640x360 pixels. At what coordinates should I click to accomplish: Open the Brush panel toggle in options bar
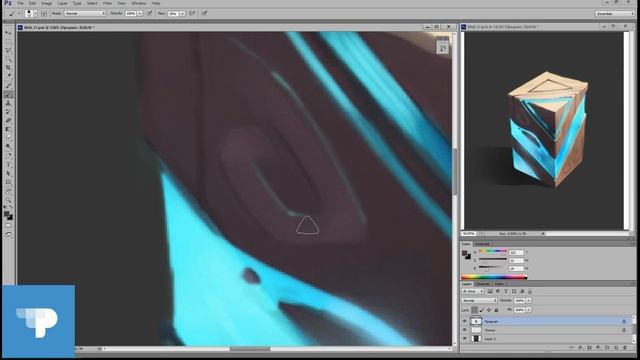pos(44,13)
